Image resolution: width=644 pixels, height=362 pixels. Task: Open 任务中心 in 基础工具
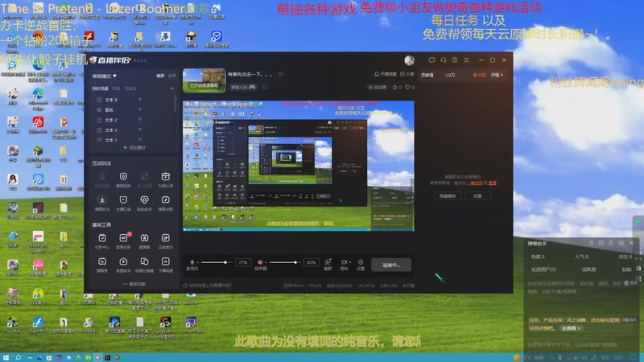click(102, 241)
